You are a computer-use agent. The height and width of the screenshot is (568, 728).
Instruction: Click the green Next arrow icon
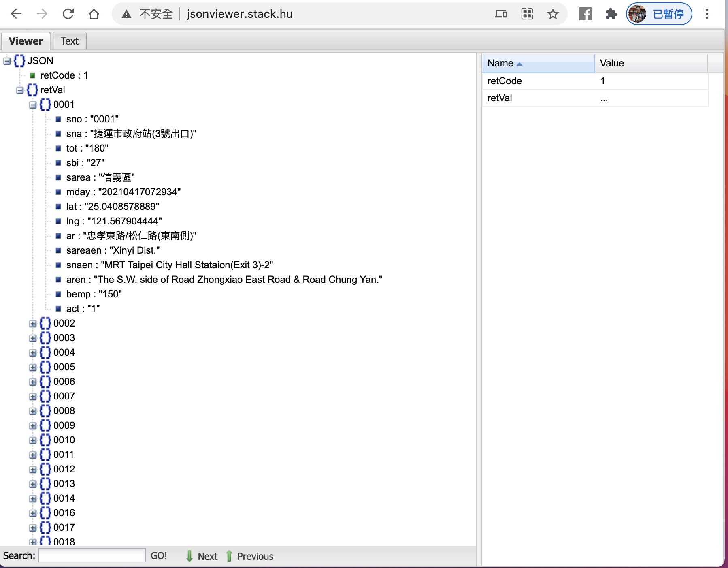[x=189, y=556]
